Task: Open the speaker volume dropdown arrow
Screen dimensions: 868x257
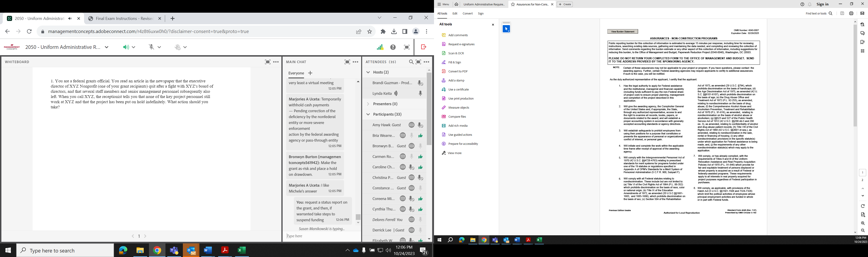Action: 134,47
